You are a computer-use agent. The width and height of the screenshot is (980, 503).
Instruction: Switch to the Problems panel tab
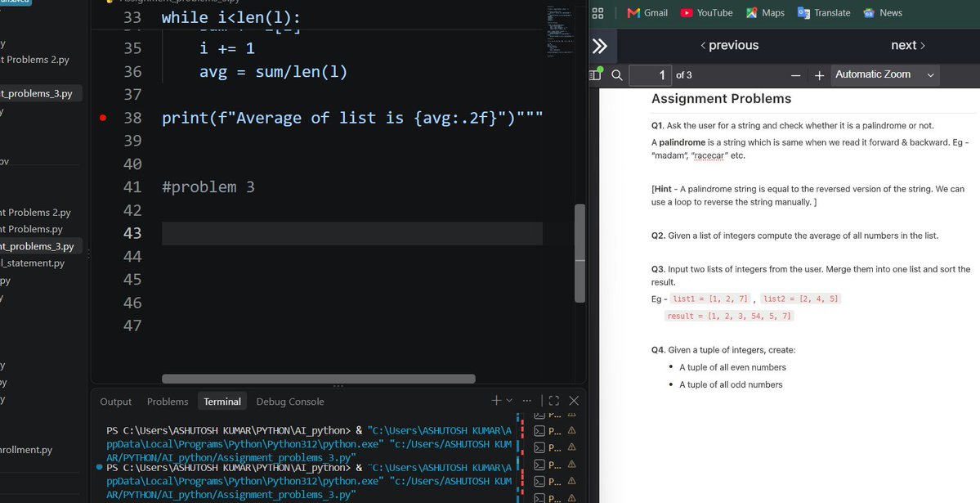pyautogui.click(x=168, y=402)
